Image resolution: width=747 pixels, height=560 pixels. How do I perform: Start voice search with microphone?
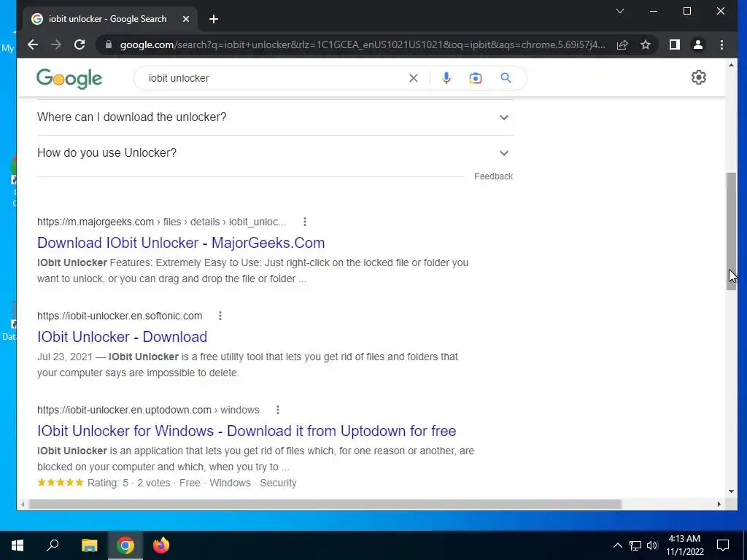coord(446,78)
